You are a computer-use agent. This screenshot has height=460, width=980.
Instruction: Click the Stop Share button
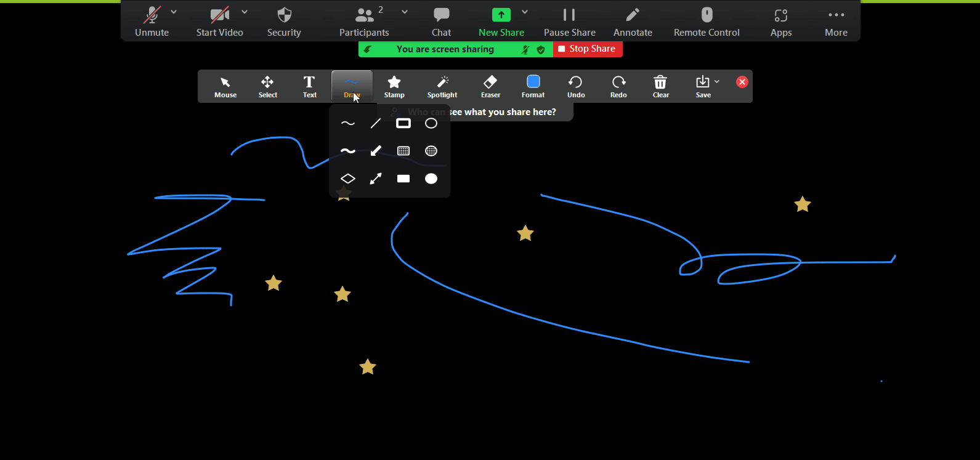pos(588,49)
